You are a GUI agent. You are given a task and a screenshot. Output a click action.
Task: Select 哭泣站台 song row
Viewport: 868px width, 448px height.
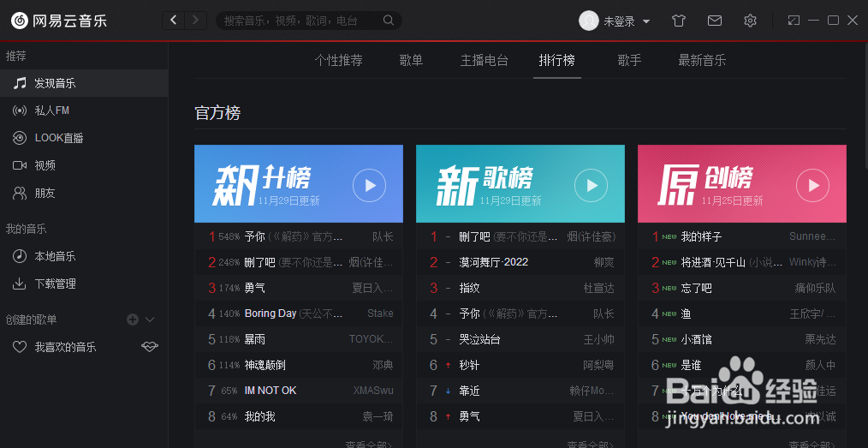click(520, 339)
